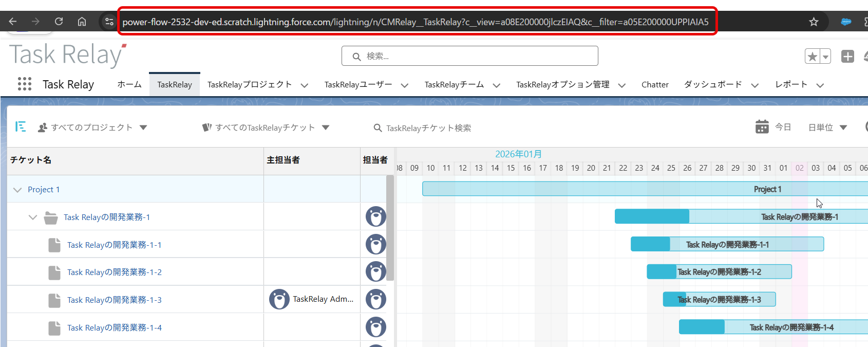Click search magnifier in TaskRelayチケット検索

click(378, 127)
